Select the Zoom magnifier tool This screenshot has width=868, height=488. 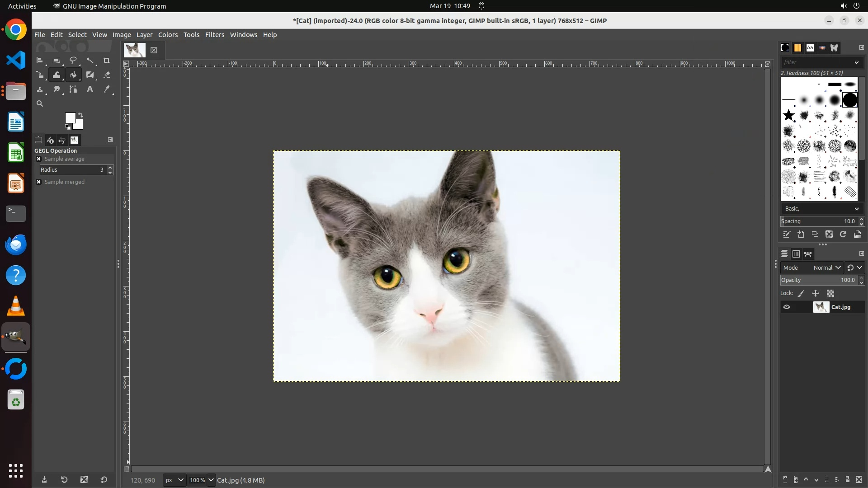point(40,104)
